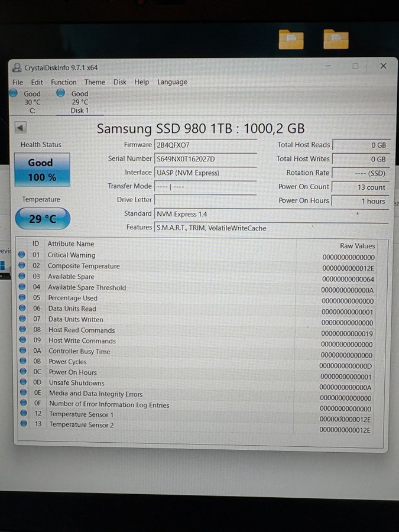399x532 pixels.
Task: Click the Good 100% health status button
Action: click(x=42, y=170)
